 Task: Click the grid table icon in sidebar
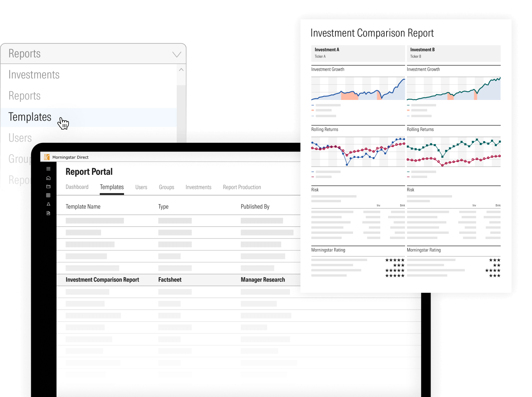pos(48,195)
